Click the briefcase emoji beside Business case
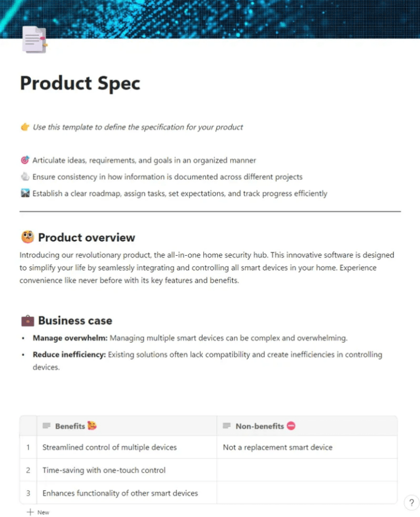Image resolution: width=420 pixels, height=517 pixels. [x=26, y=320]
